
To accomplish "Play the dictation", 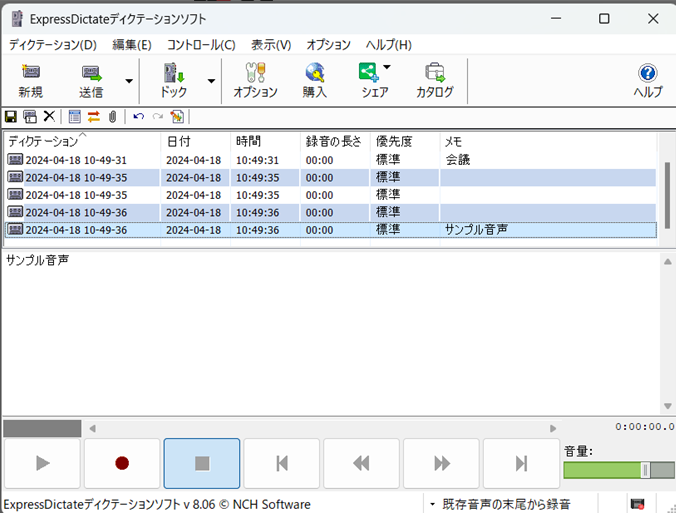I will click(42, 463).
